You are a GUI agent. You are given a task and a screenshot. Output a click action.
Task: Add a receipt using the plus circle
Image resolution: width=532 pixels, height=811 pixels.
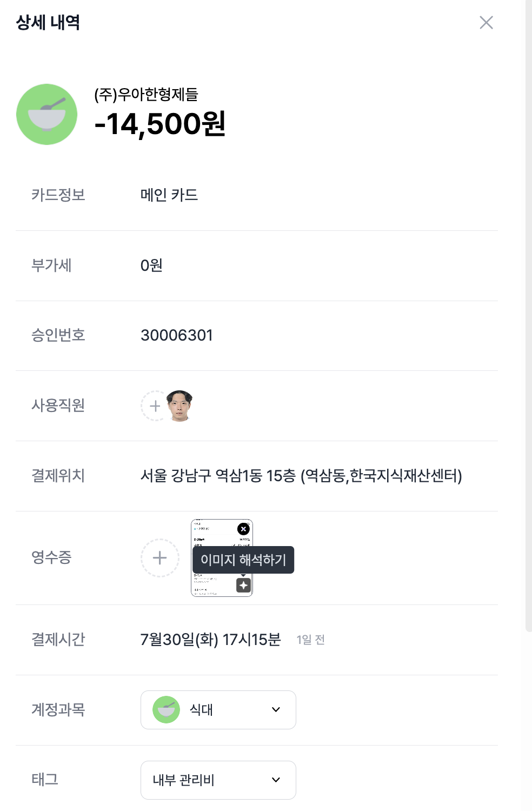tap(159, 558)
